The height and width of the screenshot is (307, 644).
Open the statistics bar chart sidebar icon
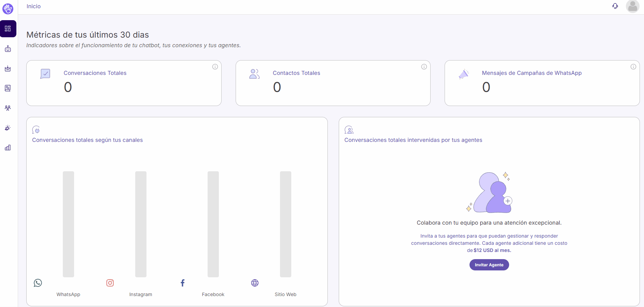tap(8, 148)
